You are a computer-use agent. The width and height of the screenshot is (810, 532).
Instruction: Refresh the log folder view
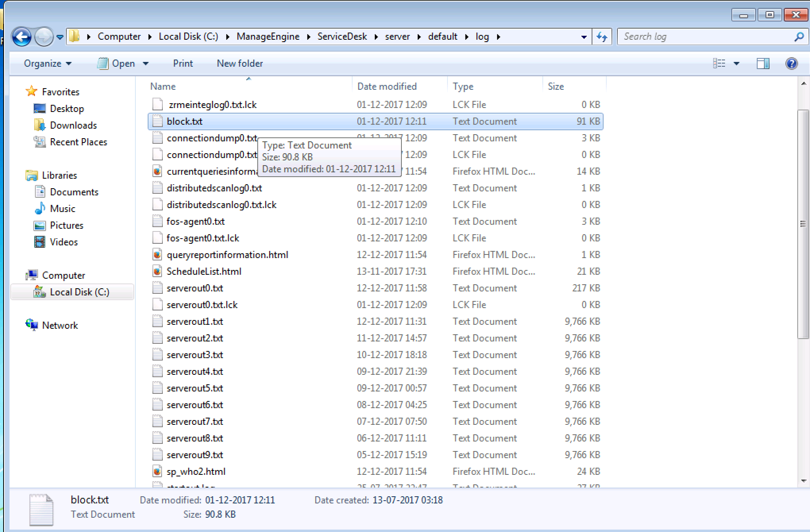[x=602, y=37]
